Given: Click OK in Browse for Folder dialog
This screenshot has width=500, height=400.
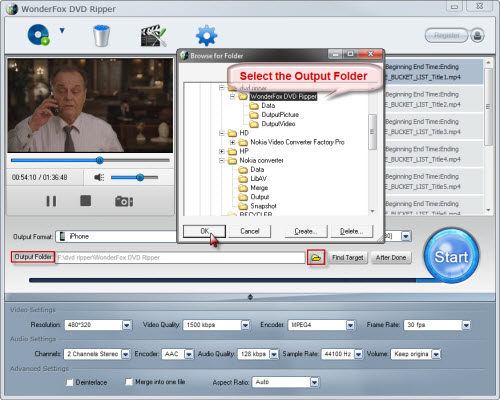Looking at the screenshot, I should [204, 231].
